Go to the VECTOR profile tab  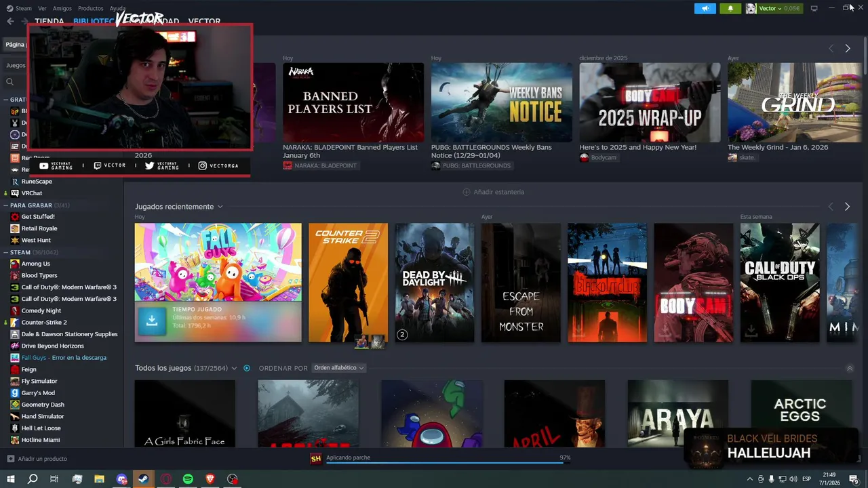click(204, 22)
